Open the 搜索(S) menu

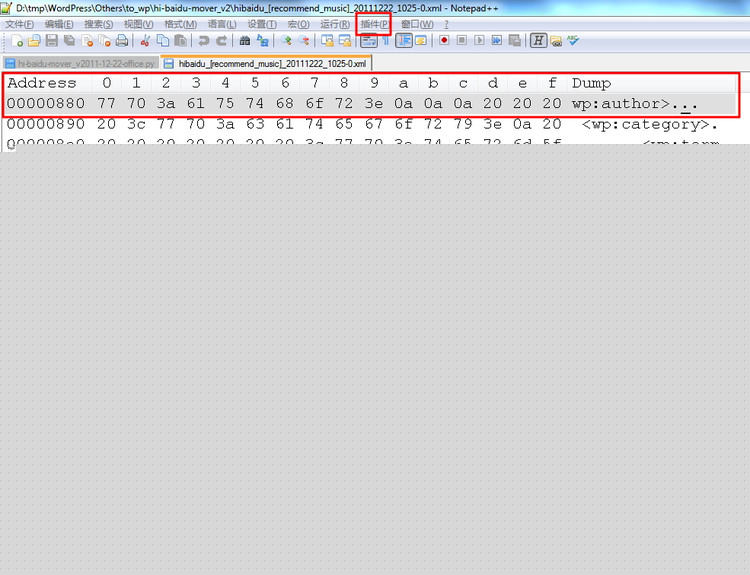tap(99, 24)
